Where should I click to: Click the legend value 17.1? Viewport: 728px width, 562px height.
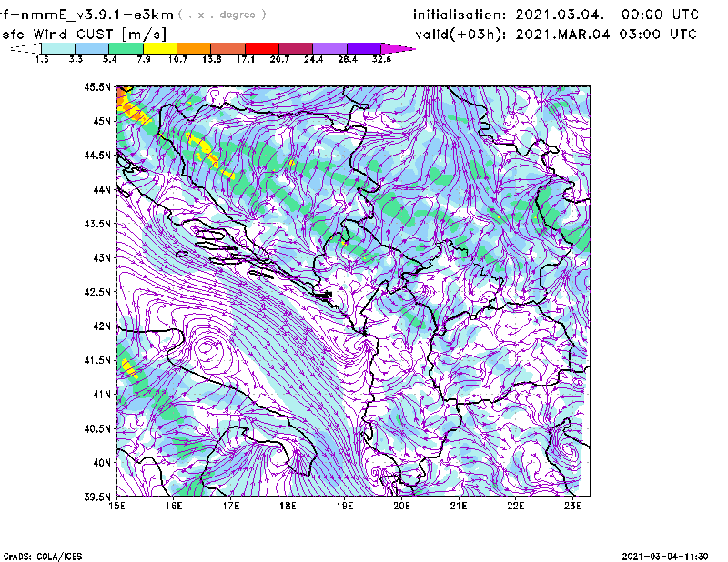pyautogui.click(x=246, y=59)
